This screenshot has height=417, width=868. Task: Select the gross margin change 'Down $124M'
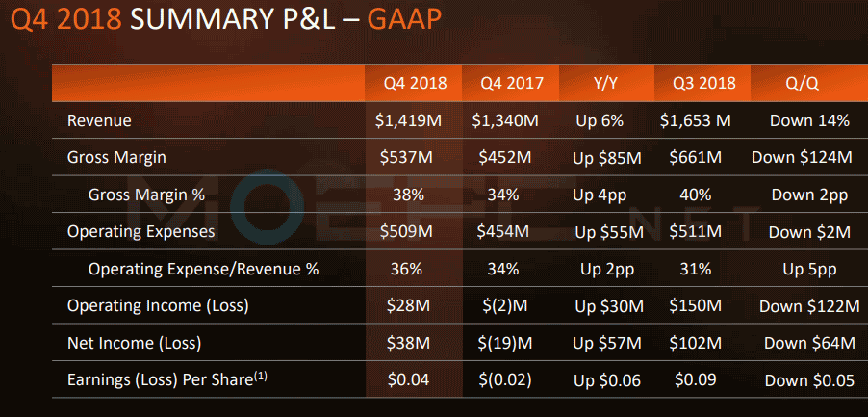pos(802,157)
